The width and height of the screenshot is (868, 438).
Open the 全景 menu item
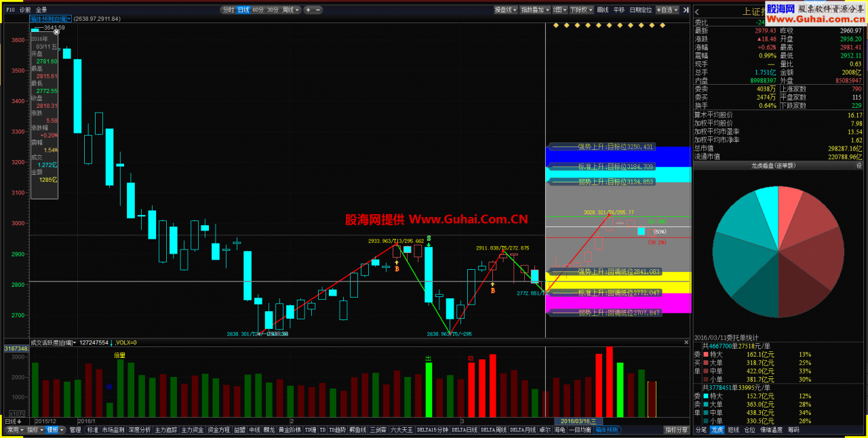coord(41,10)
